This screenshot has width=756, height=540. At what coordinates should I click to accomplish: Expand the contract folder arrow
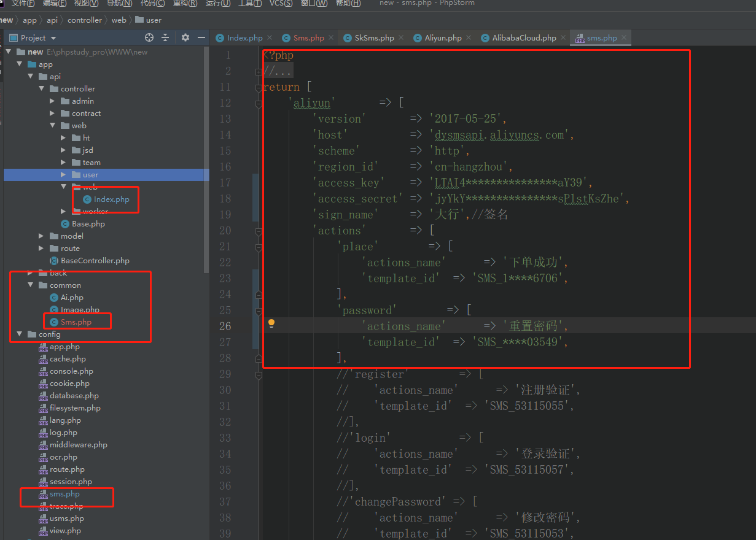click(53, 114)
